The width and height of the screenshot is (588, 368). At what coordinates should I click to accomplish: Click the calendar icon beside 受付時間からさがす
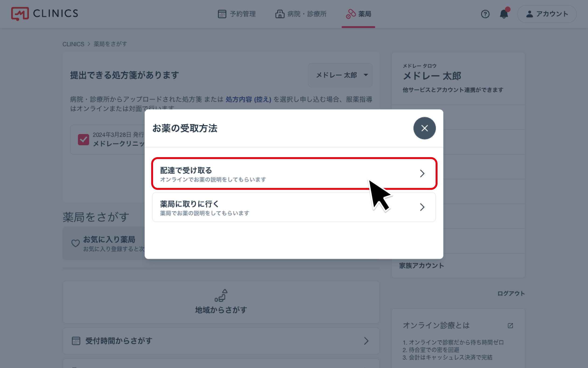(x=76, y=341)
